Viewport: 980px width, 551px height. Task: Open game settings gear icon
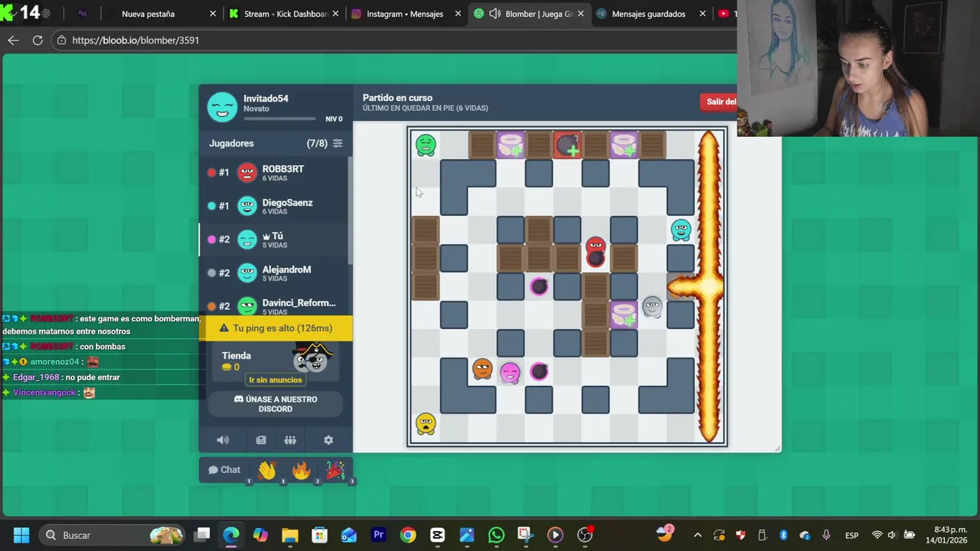pyautogui.click(x=328, y=440)
